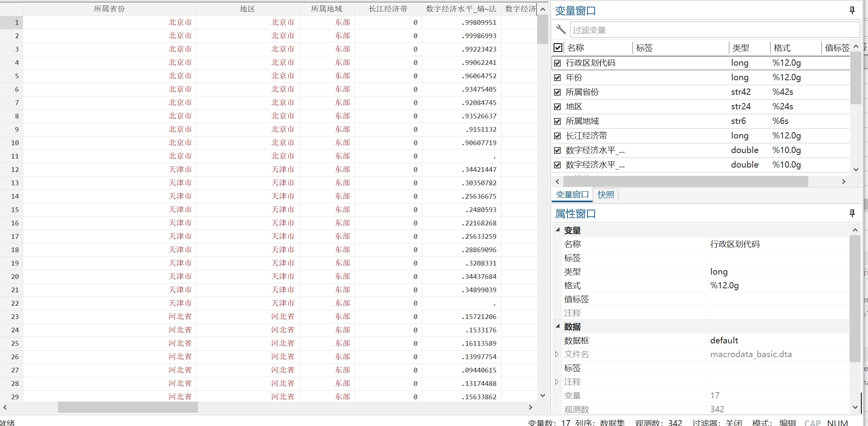The width and height of the screenshot is (868, 426).
Task: Click the data grid horizontal scrollbar thumb
Action: pyautogui.click(x=127, y=407)
